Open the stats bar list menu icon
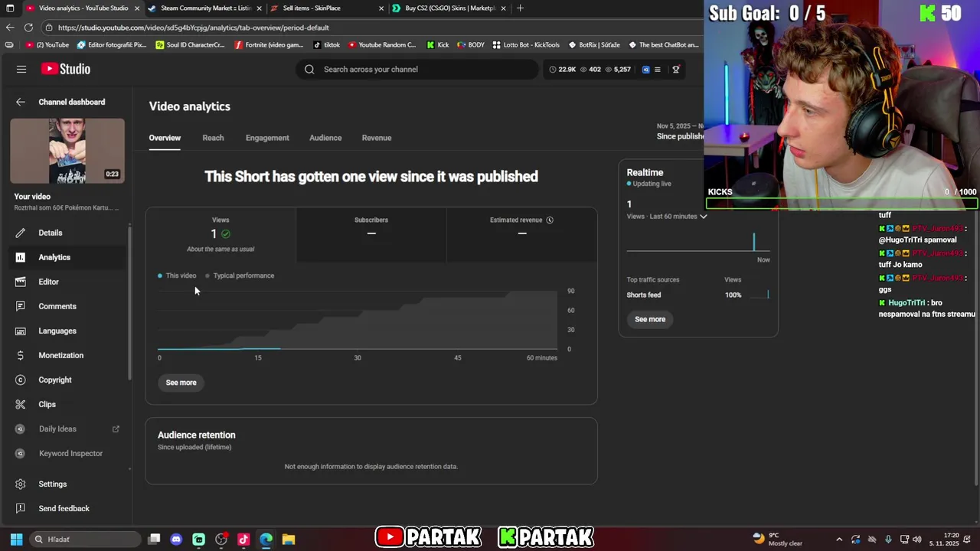Viewport: 980px width, 551px height. point(657,69)
